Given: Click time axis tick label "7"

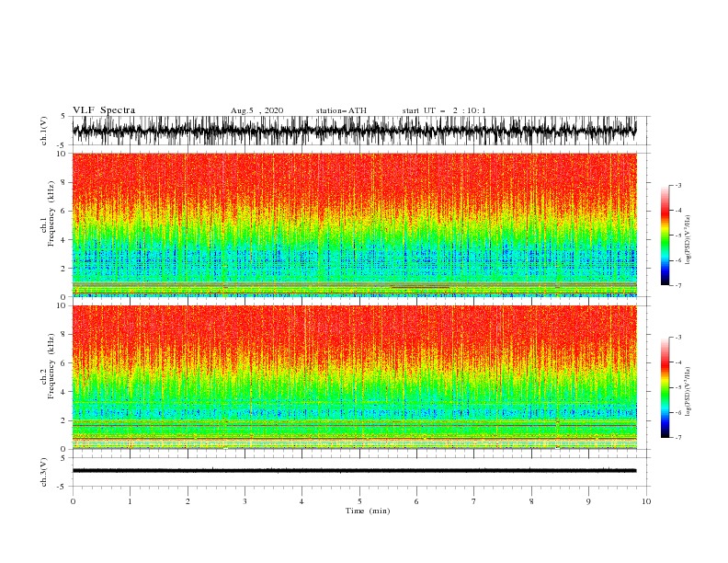Looking at the screenshot, I should tap(474, 501).
